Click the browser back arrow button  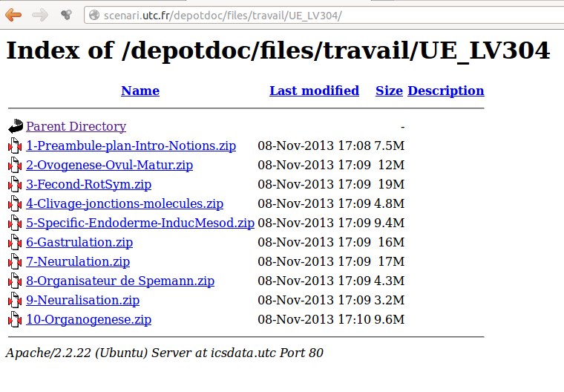(13, 15)
